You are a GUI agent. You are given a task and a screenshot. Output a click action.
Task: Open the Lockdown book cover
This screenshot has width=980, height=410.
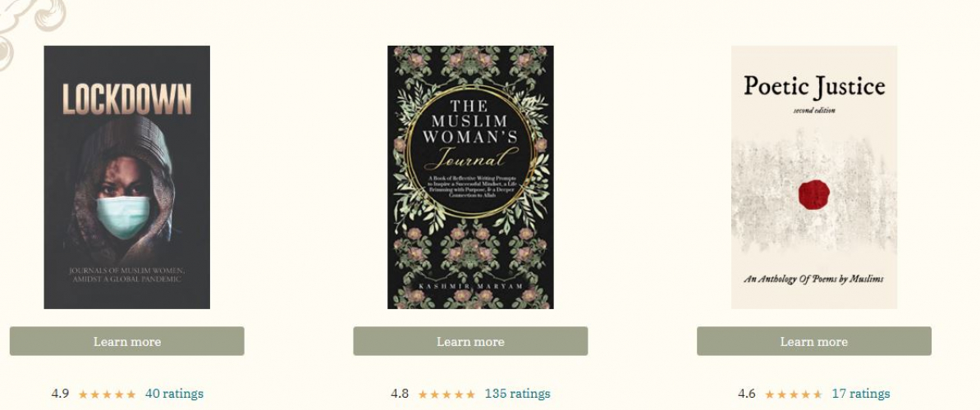pyautogui.click(x=127, y=177)
